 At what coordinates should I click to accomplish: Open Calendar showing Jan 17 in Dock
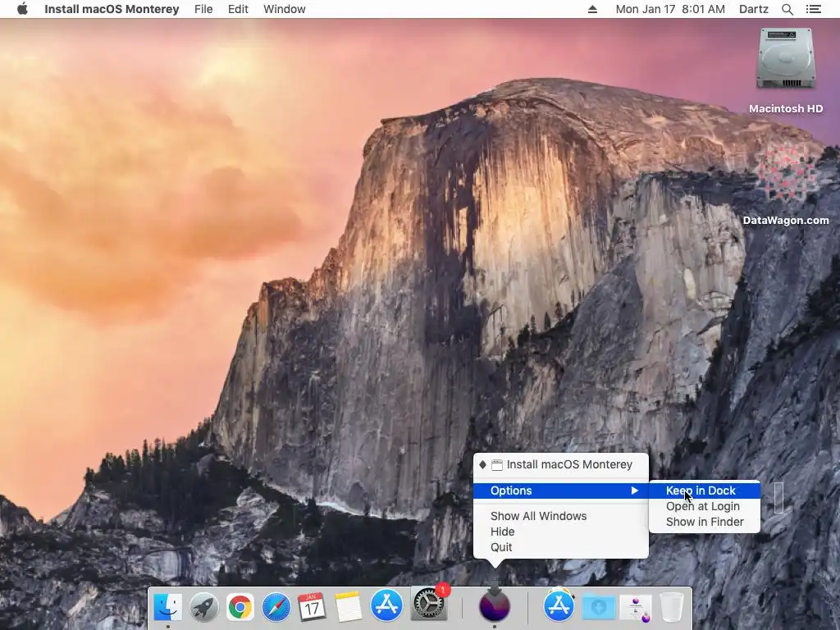pos(313,607)
